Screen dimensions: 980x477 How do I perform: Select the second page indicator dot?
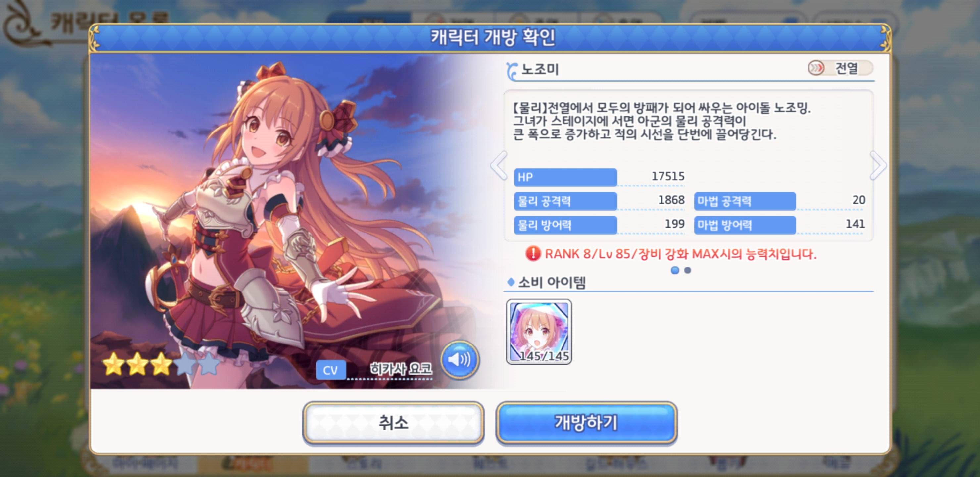[x=687, y=270]
